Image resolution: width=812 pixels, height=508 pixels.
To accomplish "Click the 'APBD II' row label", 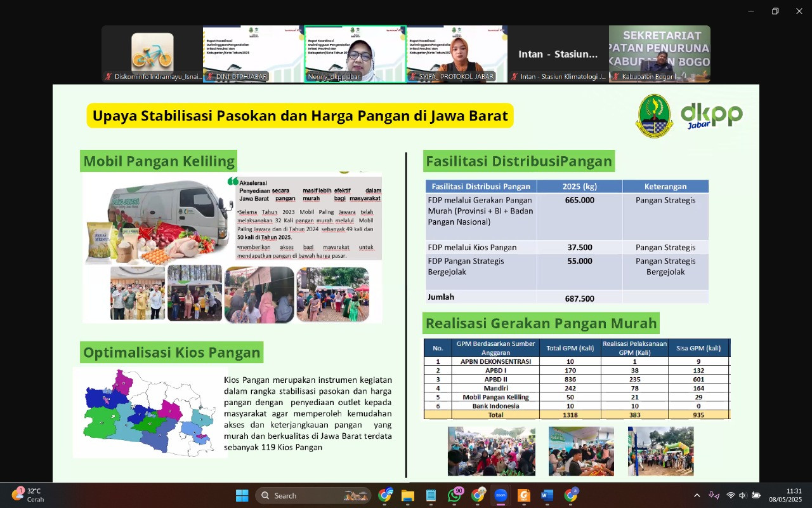I will [x=495, y=379].
